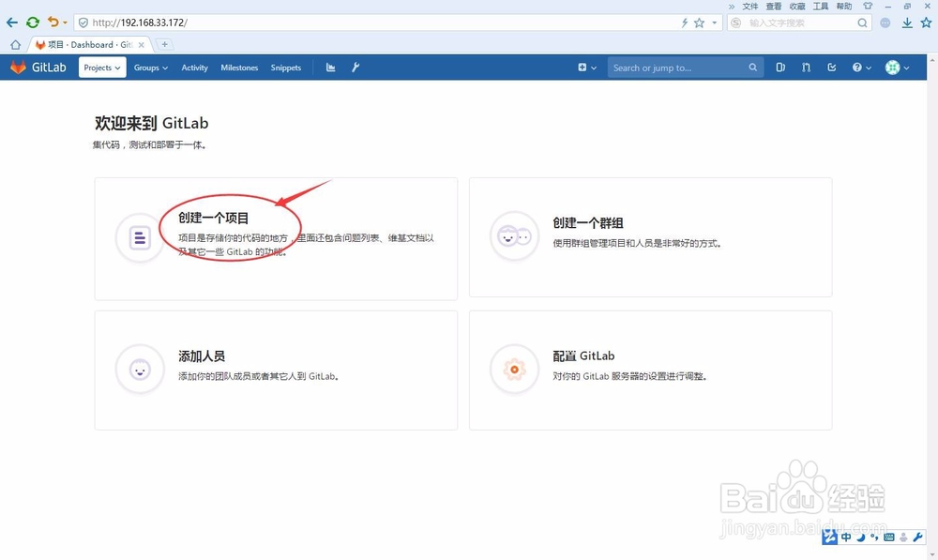Click the lightning speed-mode icon
Viewport: 938px width, 560px height.
coord(685,23)
